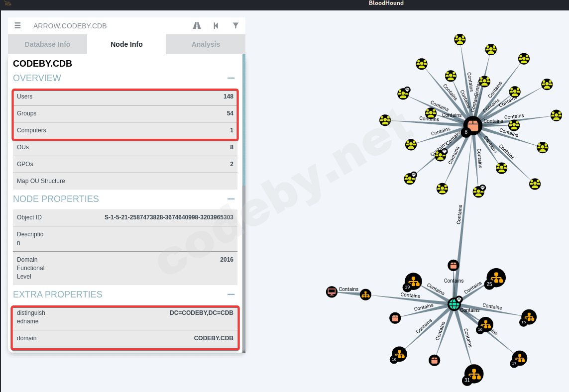Select the OU node labeled 31

[473, 374]
